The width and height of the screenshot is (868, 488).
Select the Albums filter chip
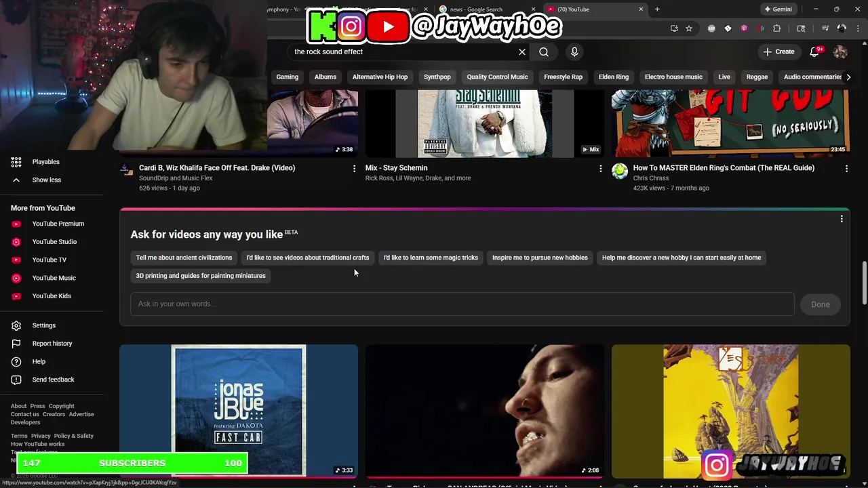coord(325,77)
